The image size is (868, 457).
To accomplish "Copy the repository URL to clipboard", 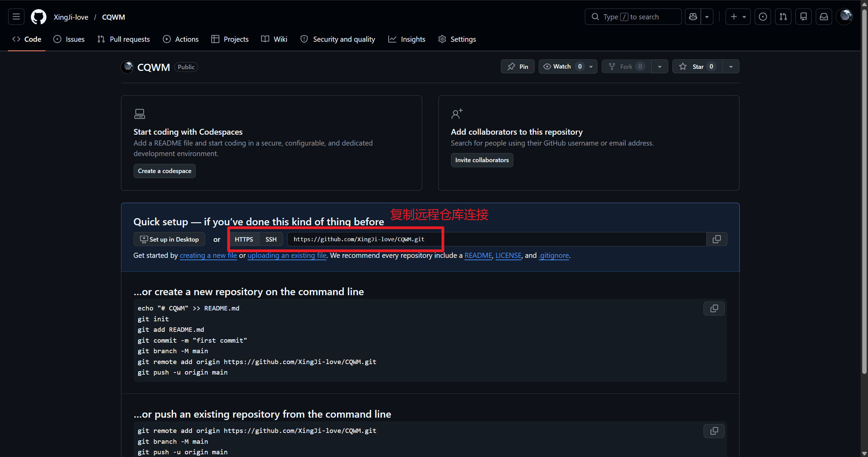I will coord(717,239).
